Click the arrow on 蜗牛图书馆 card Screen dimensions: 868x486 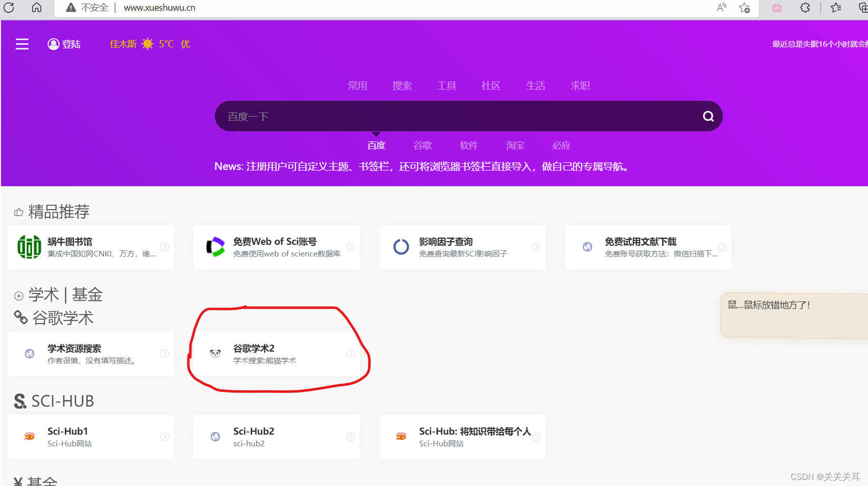click(164, 247)
